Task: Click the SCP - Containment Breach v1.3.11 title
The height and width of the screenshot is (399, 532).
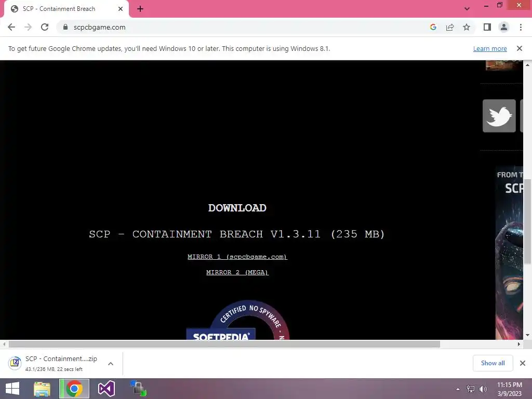Action: pyautogui.click(x=237, y=234)
